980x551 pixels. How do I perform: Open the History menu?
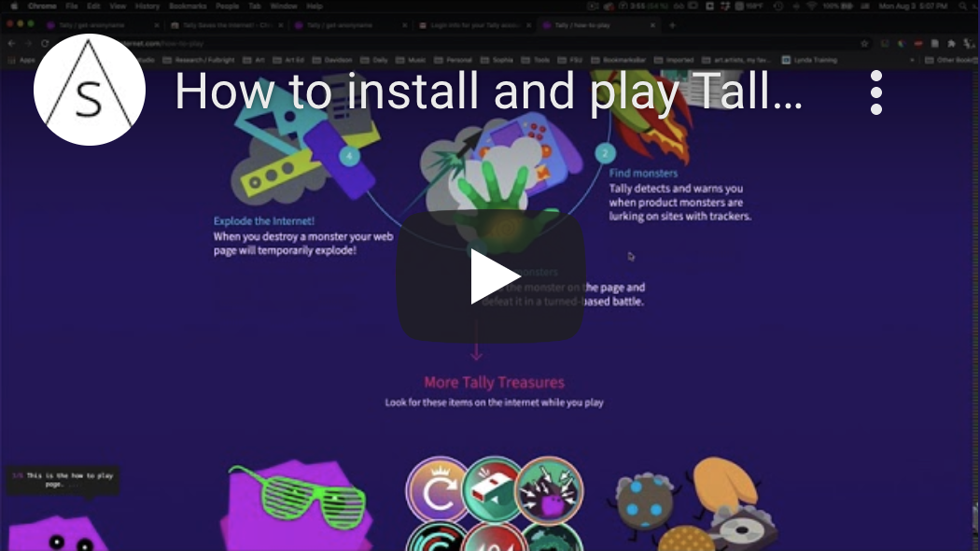click(147, 7)
